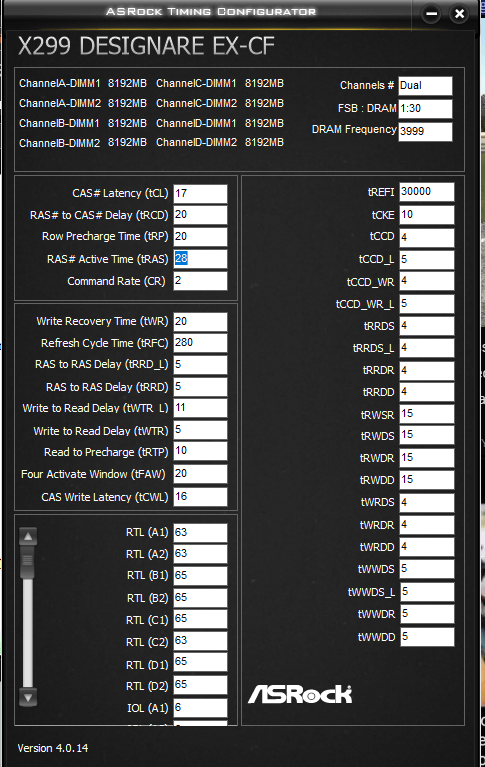Viewport: 485px width, 767px height.
Task: Click the Write to Read Delay (tWTR_L) field
Action: [x=200, y=408]
